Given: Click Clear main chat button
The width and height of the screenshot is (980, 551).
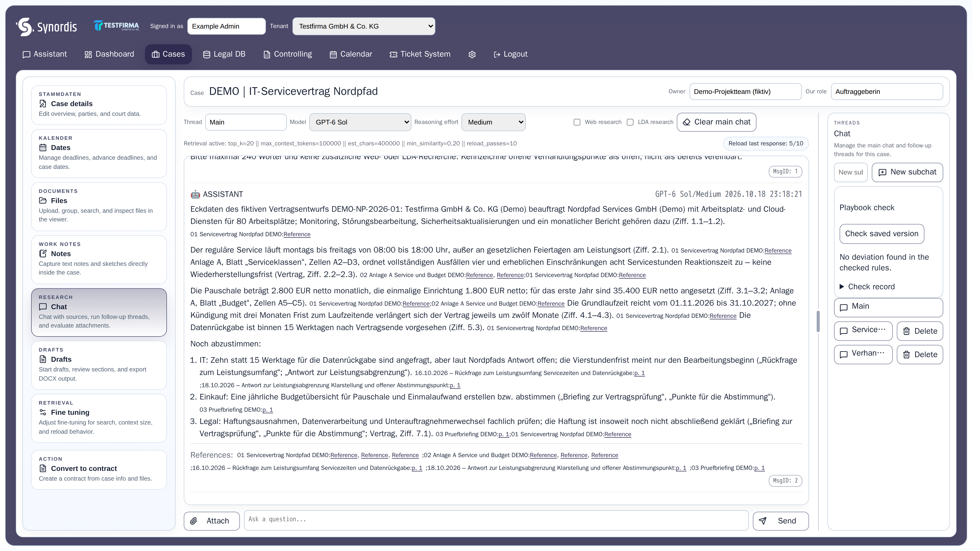Looking at the screenshot, I should pos(722,123).
